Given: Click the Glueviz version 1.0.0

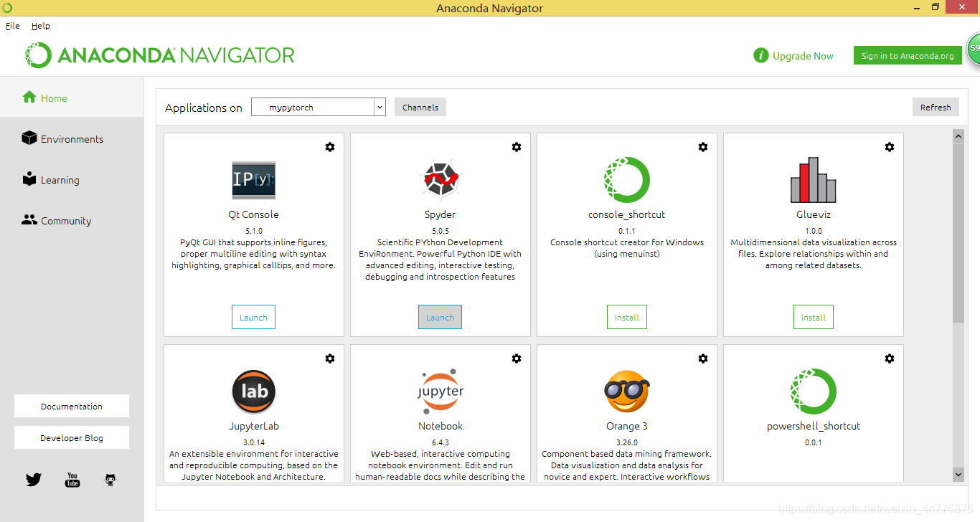Looking at the screenshot, I should [814, 231].
